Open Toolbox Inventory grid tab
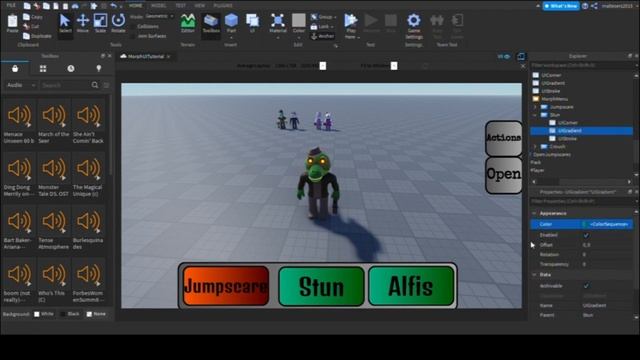The image size is (640, 360). [43, 69]
